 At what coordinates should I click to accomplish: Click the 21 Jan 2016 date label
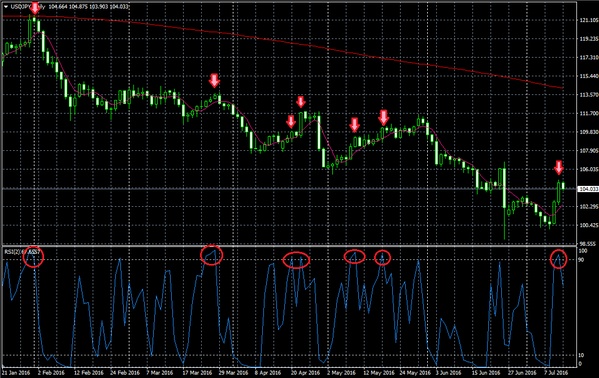click(x=16, y=372)
